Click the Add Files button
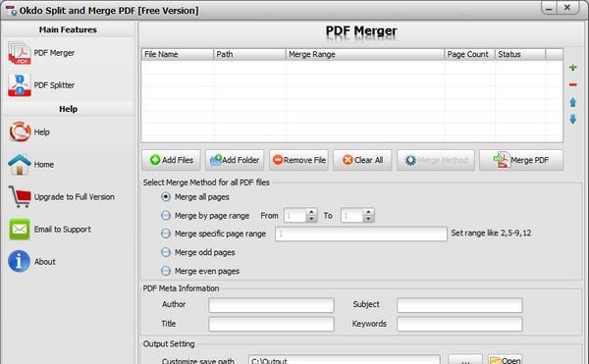The image size is (589, 364). 171,160
